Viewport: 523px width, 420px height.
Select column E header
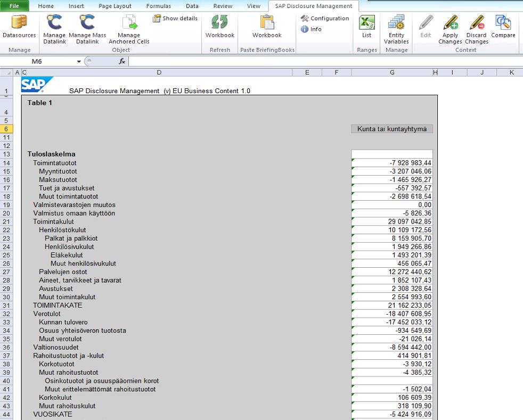tap(307, 72)
